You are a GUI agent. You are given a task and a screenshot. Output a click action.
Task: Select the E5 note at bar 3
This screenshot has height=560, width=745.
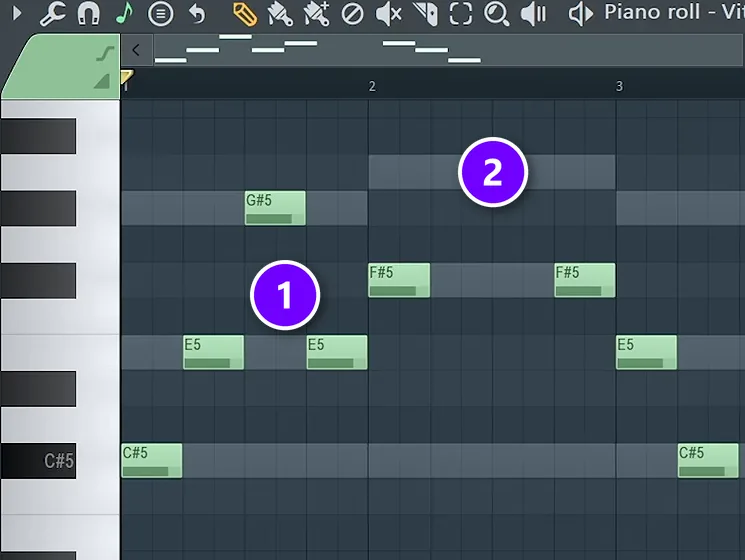tap(647, 352)
